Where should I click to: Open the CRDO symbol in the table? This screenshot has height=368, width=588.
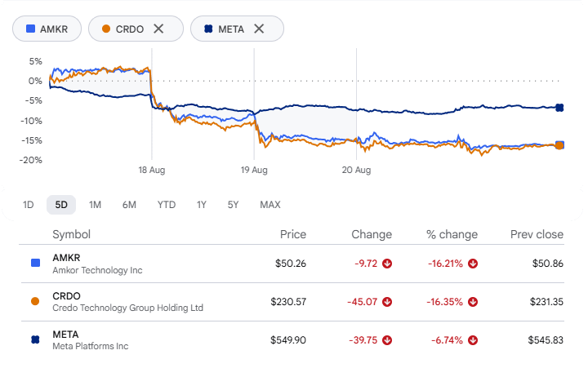click(66, 296)
